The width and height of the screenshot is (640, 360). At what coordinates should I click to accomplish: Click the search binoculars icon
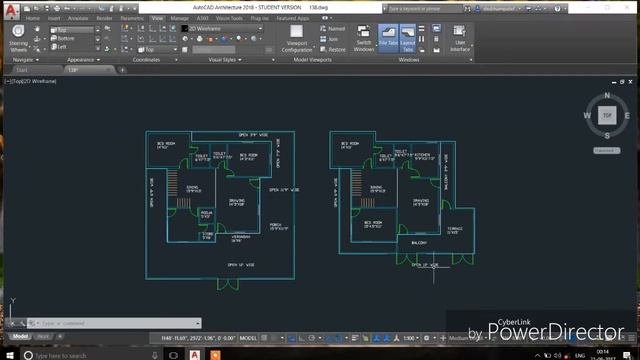(x=467, y=8)
